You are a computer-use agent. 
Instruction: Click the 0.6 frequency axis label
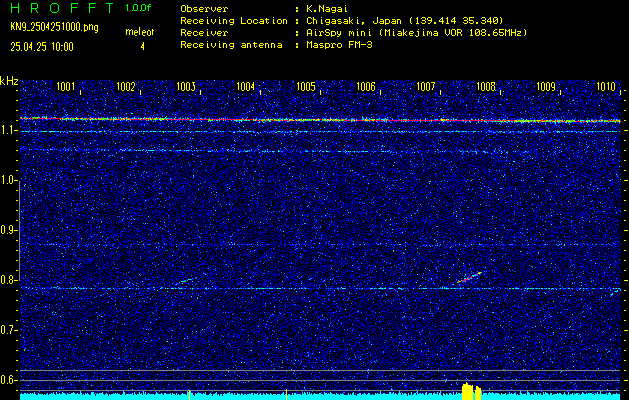(7, 380)
